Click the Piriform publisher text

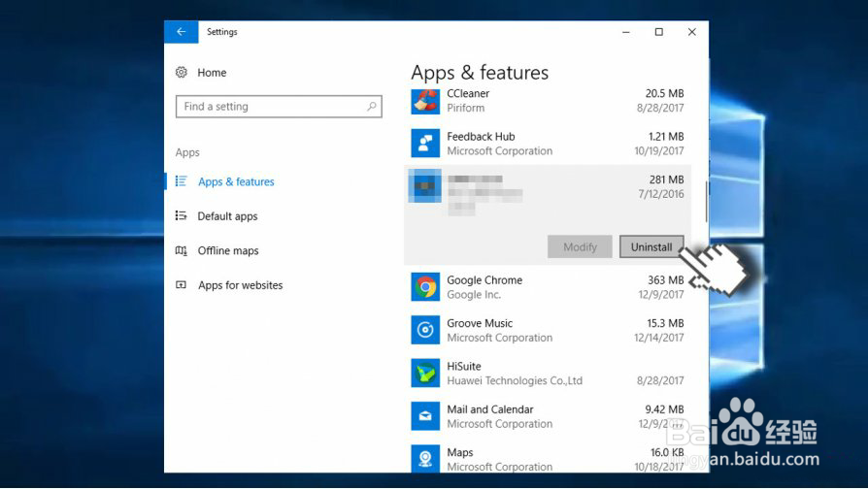pyautogui.click(x=465, y=108)
